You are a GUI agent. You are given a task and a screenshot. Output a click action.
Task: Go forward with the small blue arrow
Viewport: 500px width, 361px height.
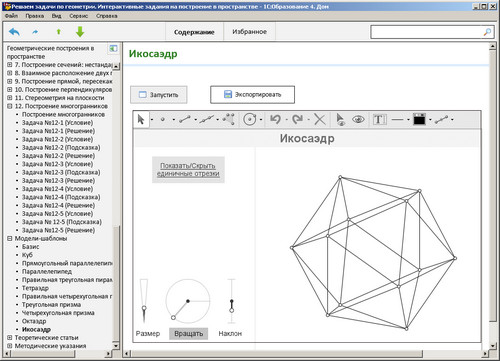tap(35, 32)
